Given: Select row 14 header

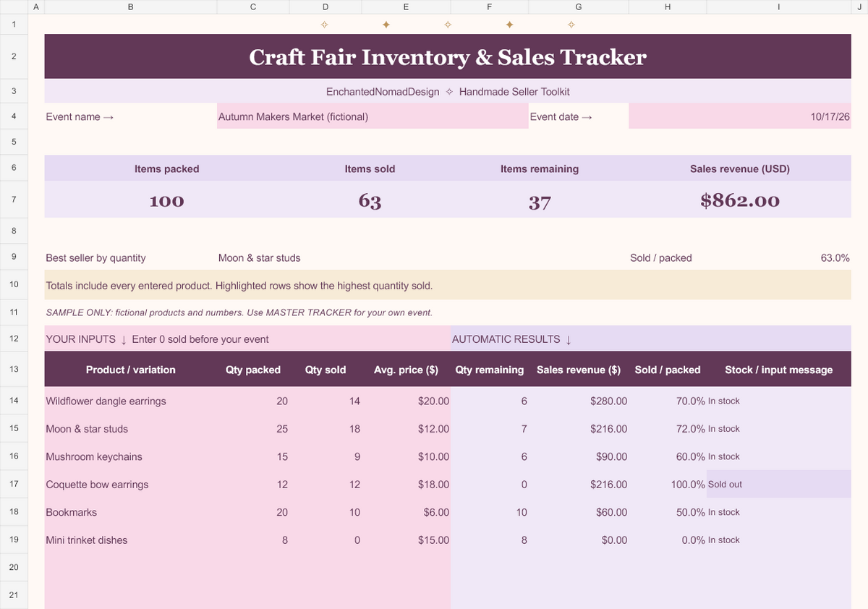Looking at the screenshot, I should click(x=14, y=401).
